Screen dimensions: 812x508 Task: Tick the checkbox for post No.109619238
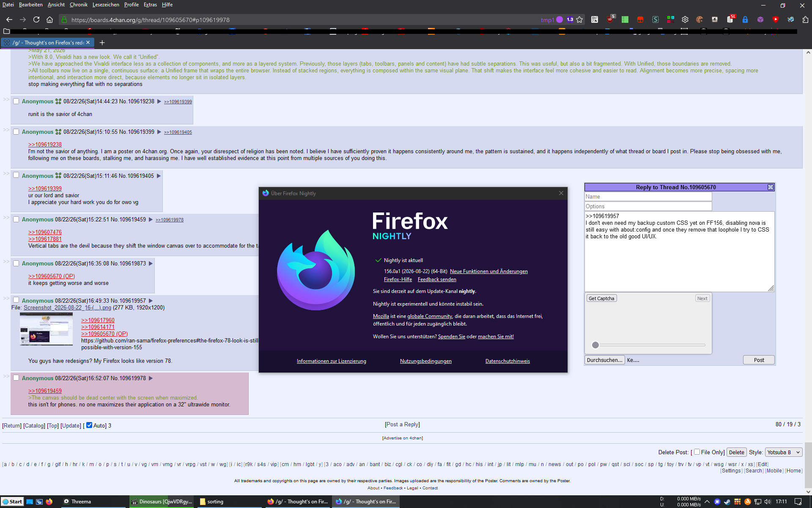16,101
